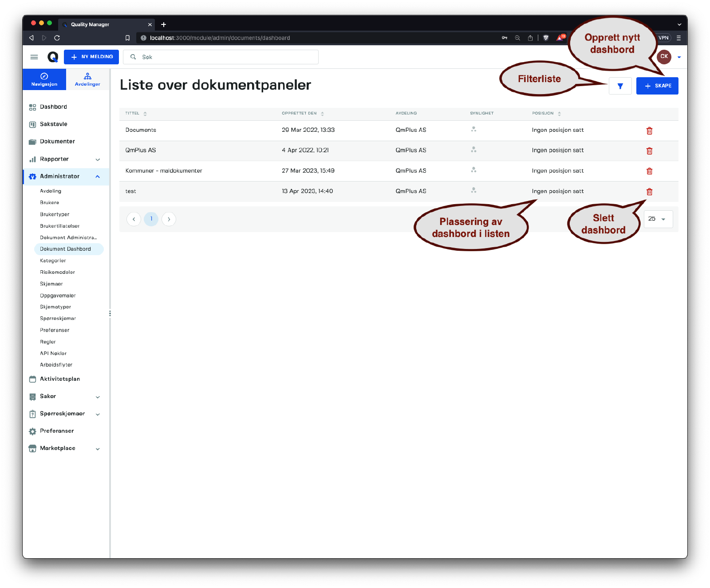Click the visibility icon on QmPlus AS row
The height and width of the screenshot is (588, 710).
coord(473,150)
